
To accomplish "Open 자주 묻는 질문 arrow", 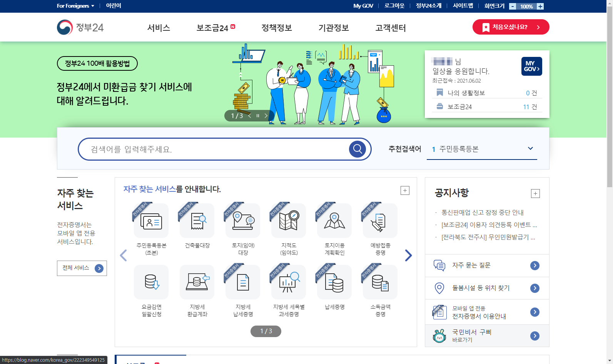I will 534,265.
